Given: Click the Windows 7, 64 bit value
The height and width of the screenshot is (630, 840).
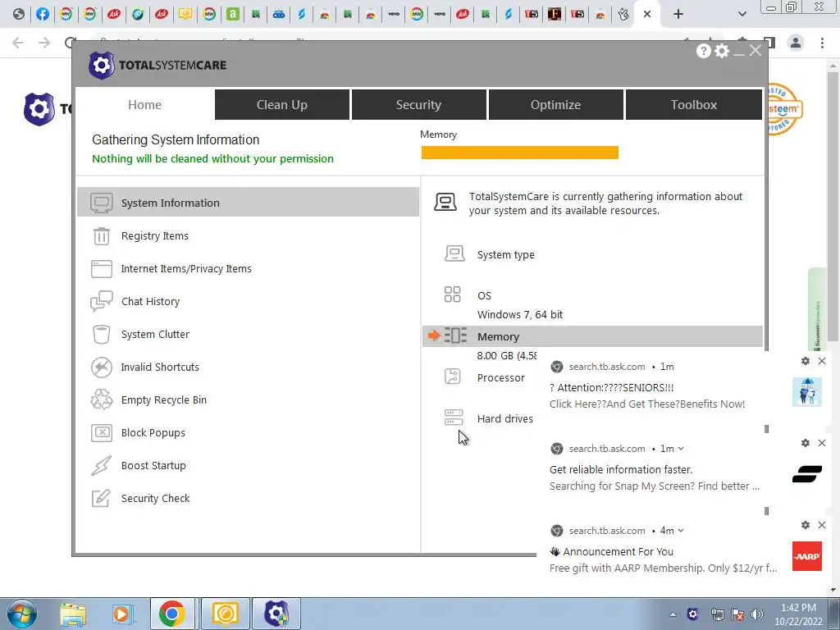Looking at the screenshot, I should 519,314.
